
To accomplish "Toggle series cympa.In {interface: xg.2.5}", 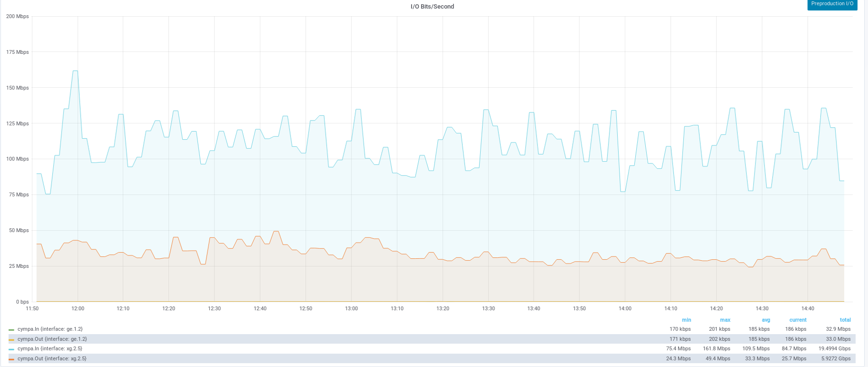I will [x=50, y=349].
